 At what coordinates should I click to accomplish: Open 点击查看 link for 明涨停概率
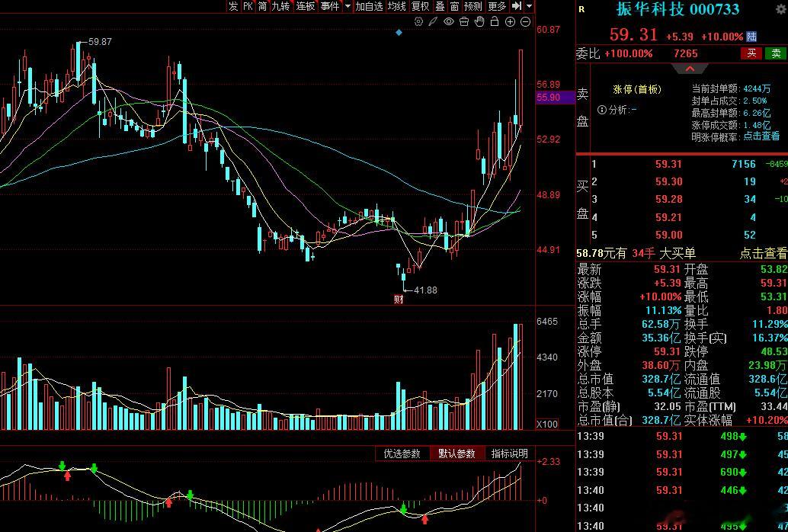(761, 136)
